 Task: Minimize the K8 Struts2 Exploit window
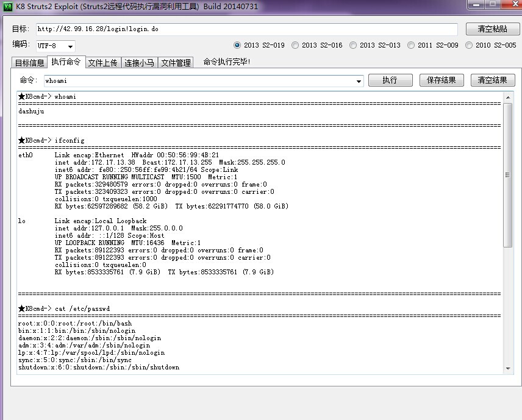click(x=476, y=5)
